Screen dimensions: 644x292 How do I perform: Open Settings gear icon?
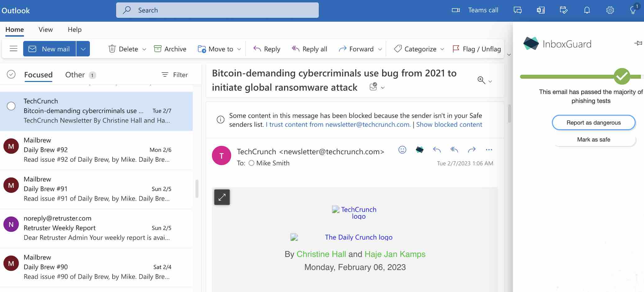(x=610, y=10)
